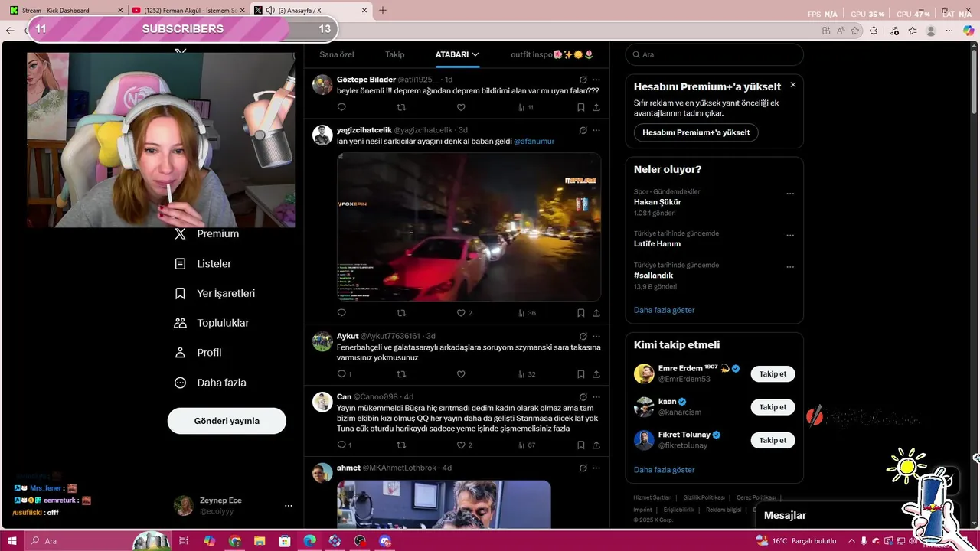Open Task View on taskbar
This screenshot has width=980, height=551.
[x=184, y=541]
